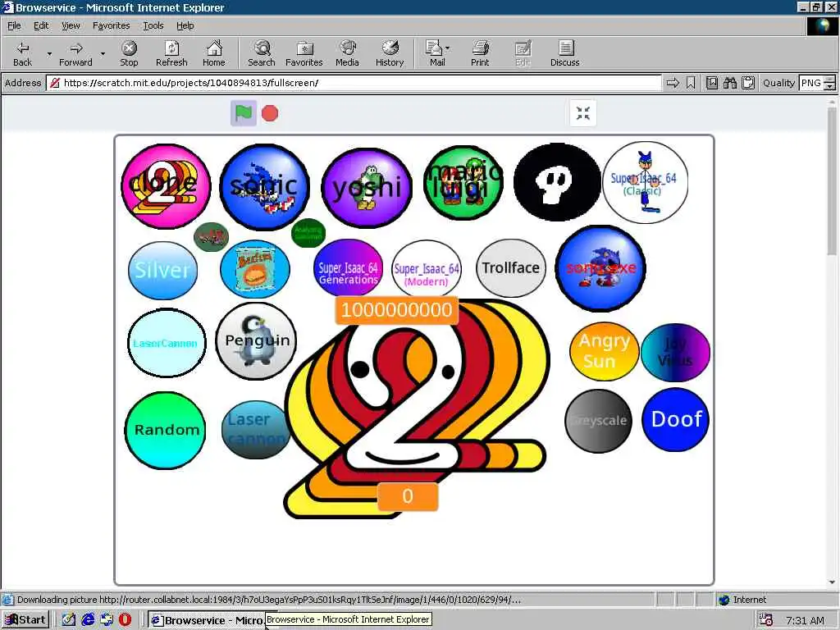The height and width of the screenshot is (630, 840).
Task: Click the Stop toolbar button
Action: pyautogui.click(x=129, y=53)
